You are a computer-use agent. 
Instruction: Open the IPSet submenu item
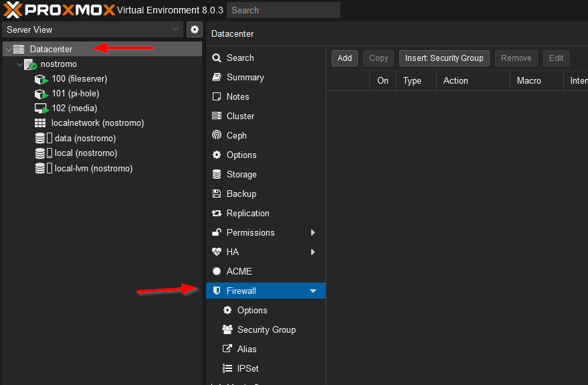pyautogui.click(x=266, y=368)
